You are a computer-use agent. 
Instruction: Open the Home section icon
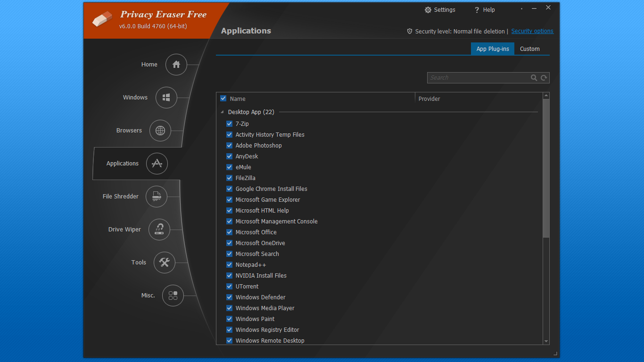(176, 65)
